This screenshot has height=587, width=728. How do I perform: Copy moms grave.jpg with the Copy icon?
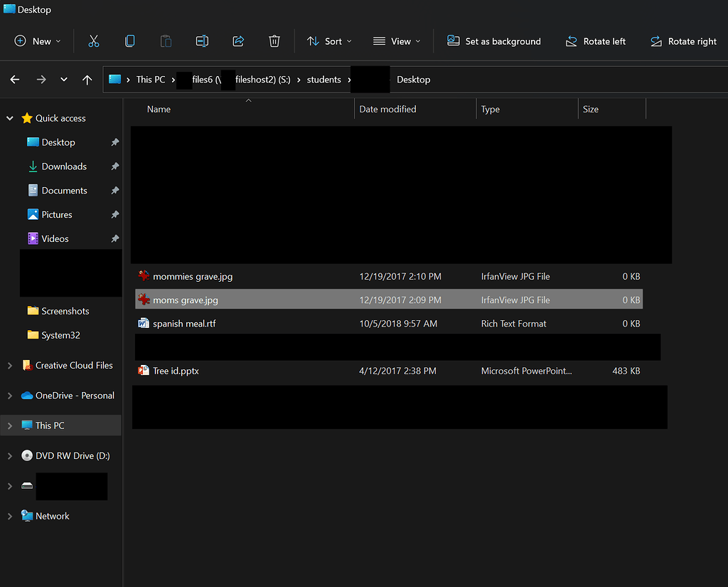pos(129,41)
